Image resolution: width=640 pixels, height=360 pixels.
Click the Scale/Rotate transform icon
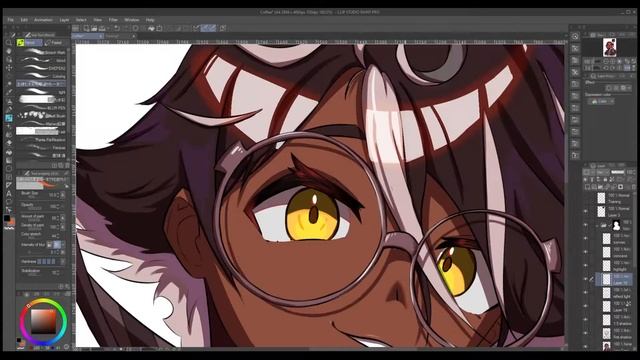click(159, 28)
